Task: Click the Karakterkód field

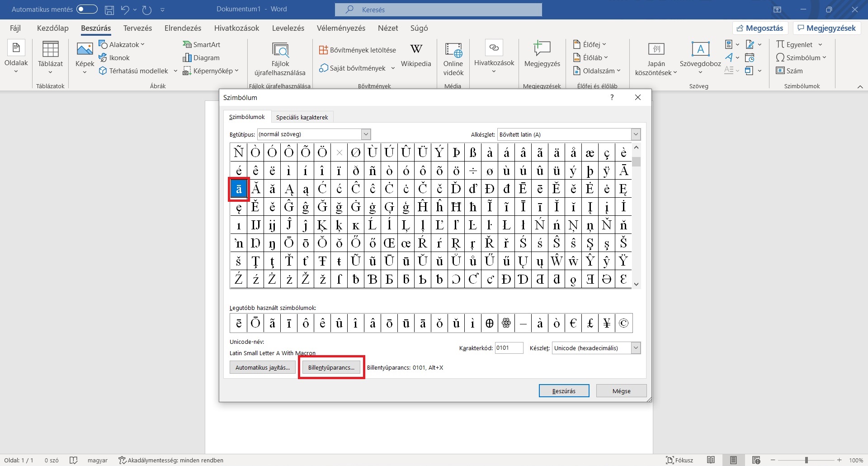Action: [509, 348]
